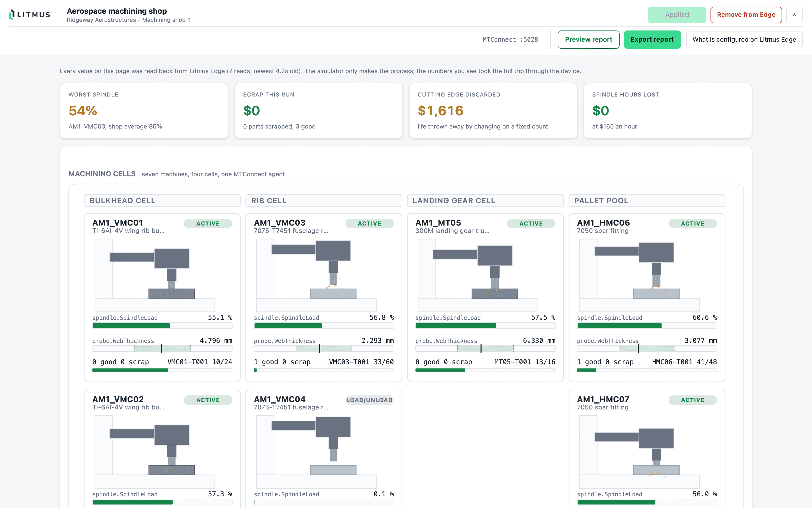
Task: Click AM1_VMC01 WebThickness tolerance gauge
Action: click(x=162, y=349)
